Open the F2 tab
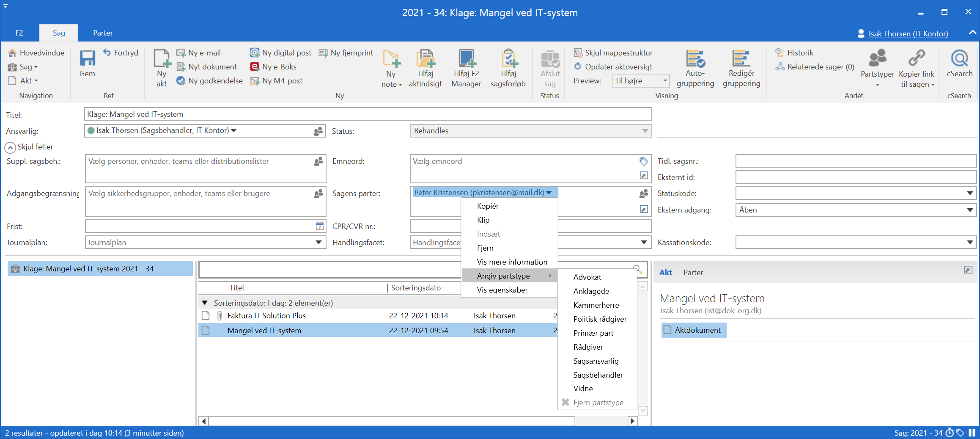The width and height of the screenshot is (980, 439). point(19,33)
